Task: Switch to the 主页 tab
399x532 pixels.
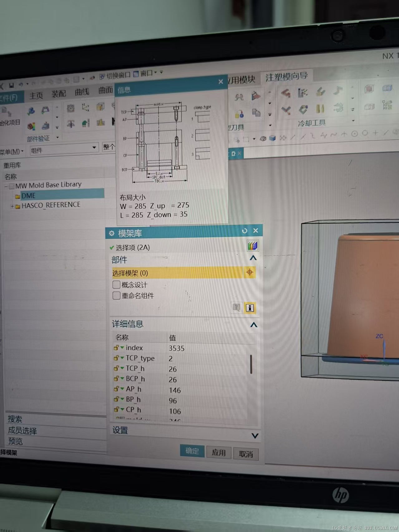Action: click(x=36, y=95)
